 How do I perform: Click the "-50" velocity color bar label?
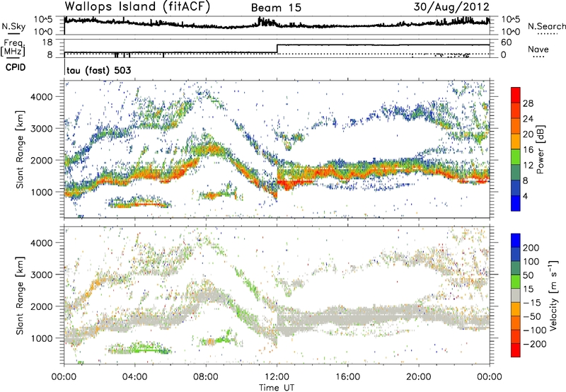tap(532, 317)
